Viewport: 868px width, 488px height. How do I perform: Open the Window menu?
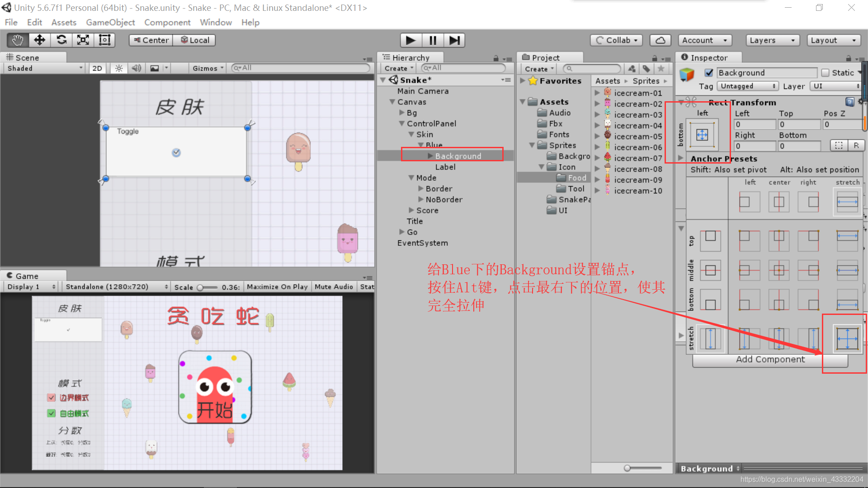coord(216,22)
